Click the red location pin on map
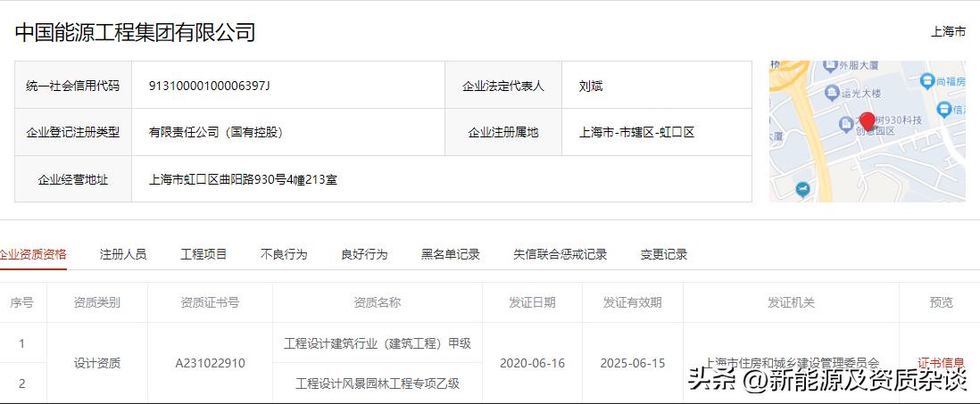Image resolution: width=980 pixels, height=404 pixels. point(867,120)
